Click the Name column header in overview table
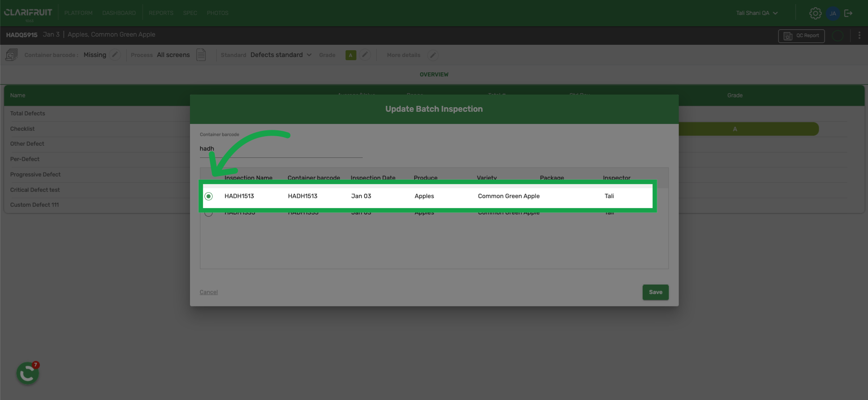868x400 pixels. coord(18,95)
